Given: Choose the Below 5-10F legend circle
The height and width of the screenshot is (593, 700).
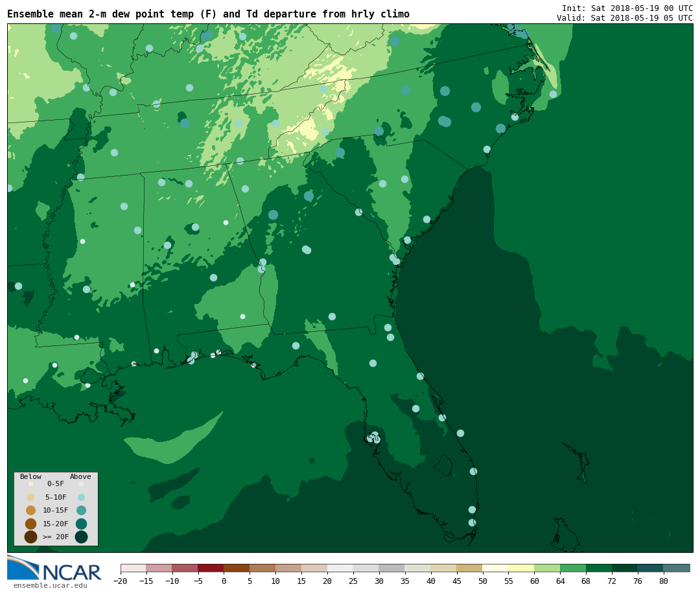Looking at the screenshot, I should [30, 497].
